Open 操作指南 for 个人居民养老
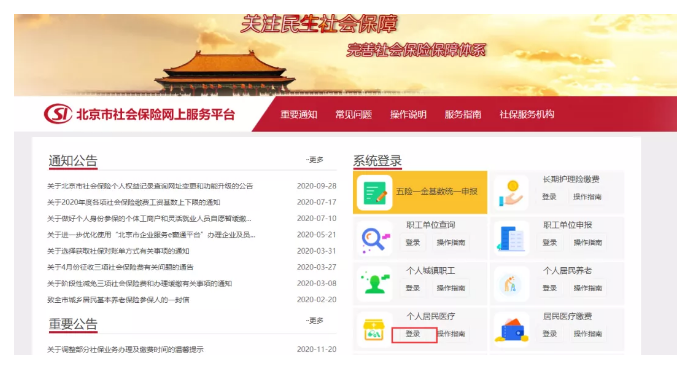Viewport: 684px width, 385px height. [x=587, y=288]
